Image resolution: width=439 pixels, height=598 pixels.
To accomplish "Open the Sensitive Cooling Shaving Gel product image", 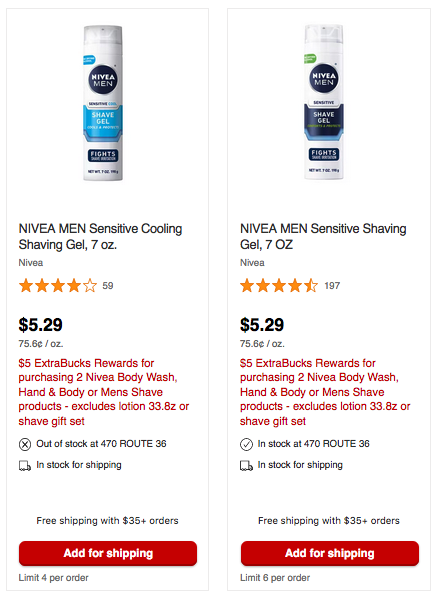I will 103,103.
